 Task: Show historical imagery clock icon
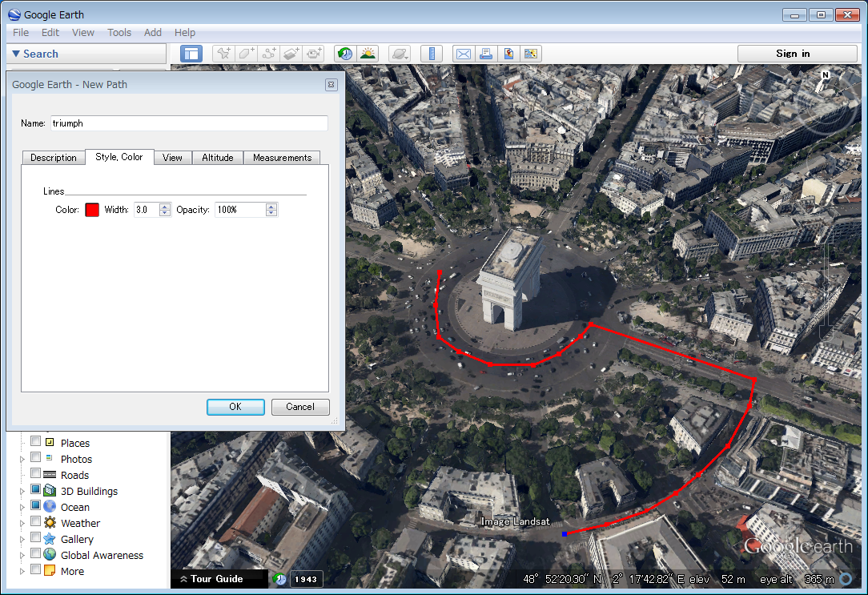pyautogui.click(x=345, y=54)
